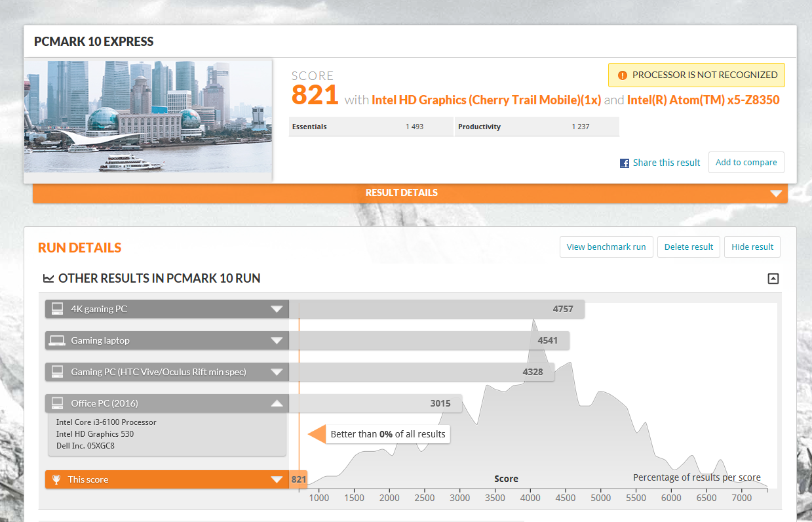This screenshot has height=522, width=812.
Task: Collapse the Office PC (2016) details arrow
Action: click(x=277, y=403)
